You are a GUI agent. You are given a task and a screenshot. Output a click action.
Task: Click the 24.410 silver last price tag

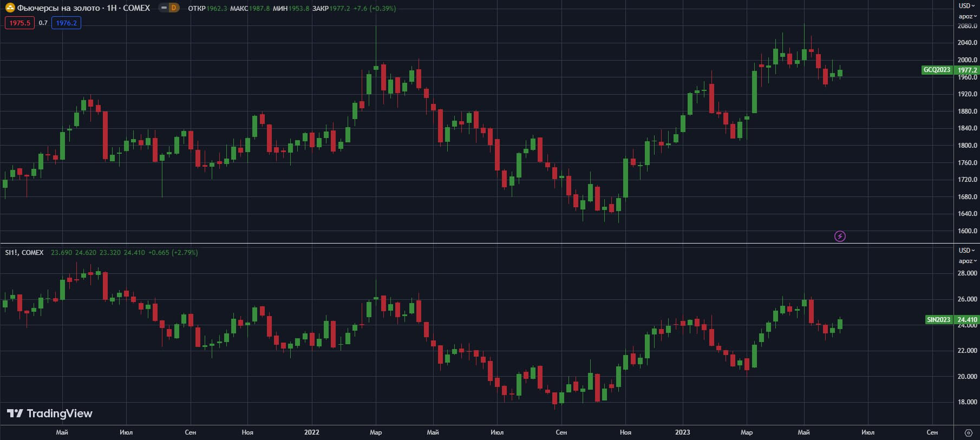tap(967, 320)
